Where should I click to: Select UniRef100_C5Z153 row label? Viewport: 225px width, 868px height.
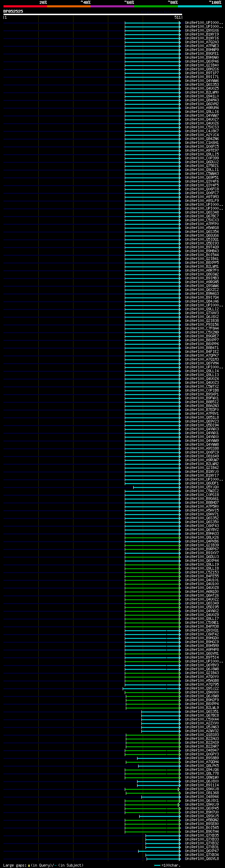point(202,572)
